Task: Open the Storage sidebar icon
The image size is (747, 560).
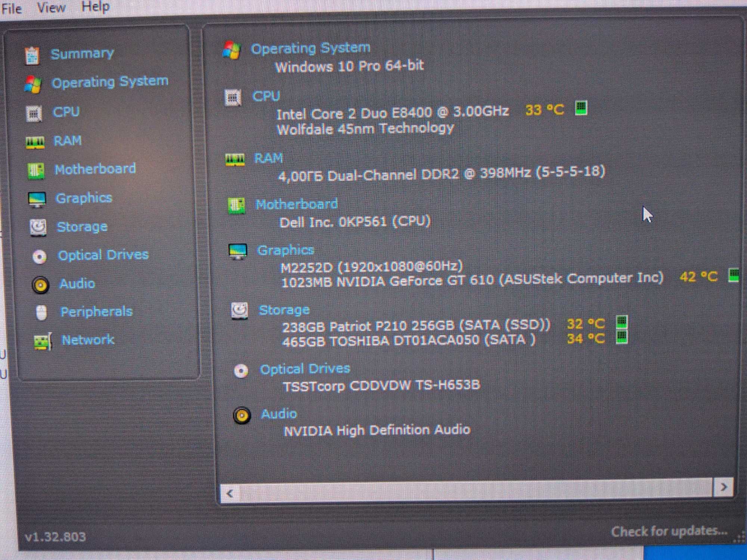Action: 38,227
